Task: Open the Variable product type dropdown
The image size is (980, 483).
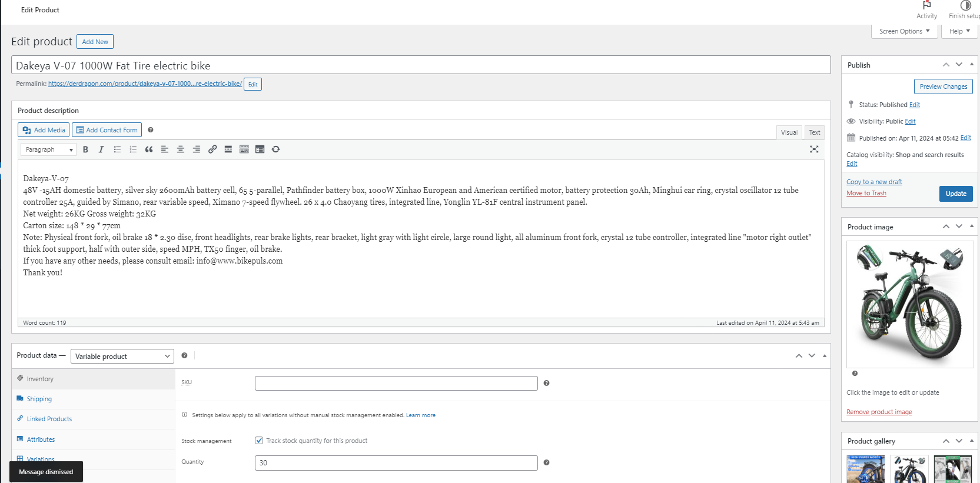Action: (x=122, y=357)
